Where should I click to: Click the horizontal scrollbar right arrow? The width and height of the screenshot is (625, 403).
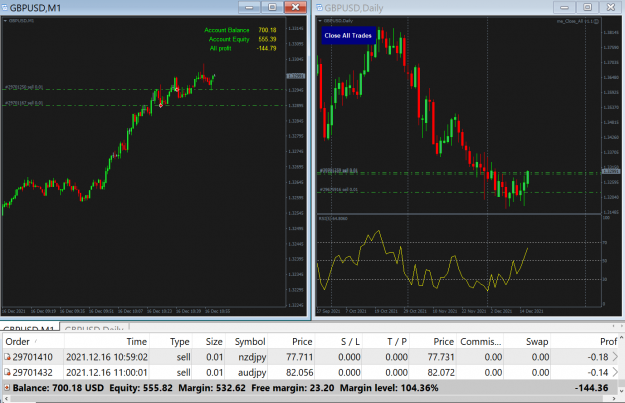(x=615, y=399)
